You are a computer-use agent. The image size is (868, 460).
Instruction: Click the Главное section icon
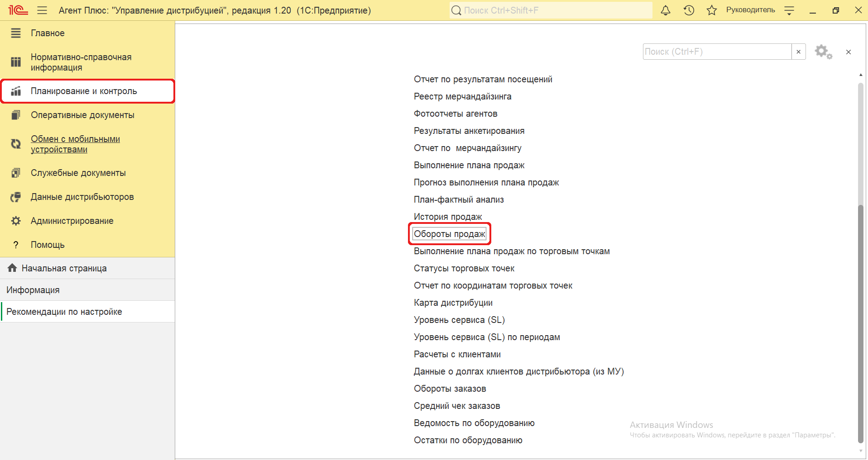(x=16, y=33)
